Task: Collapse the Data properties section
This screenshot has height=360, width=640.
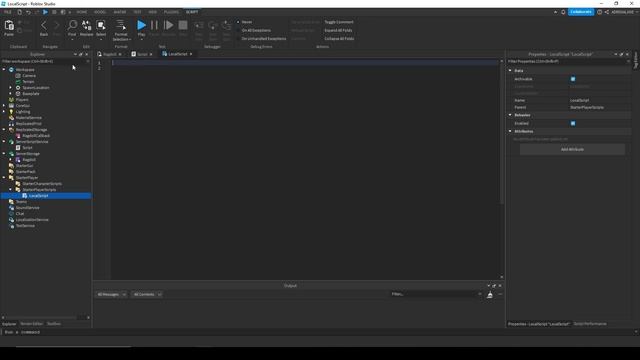Action: (510, 71)
